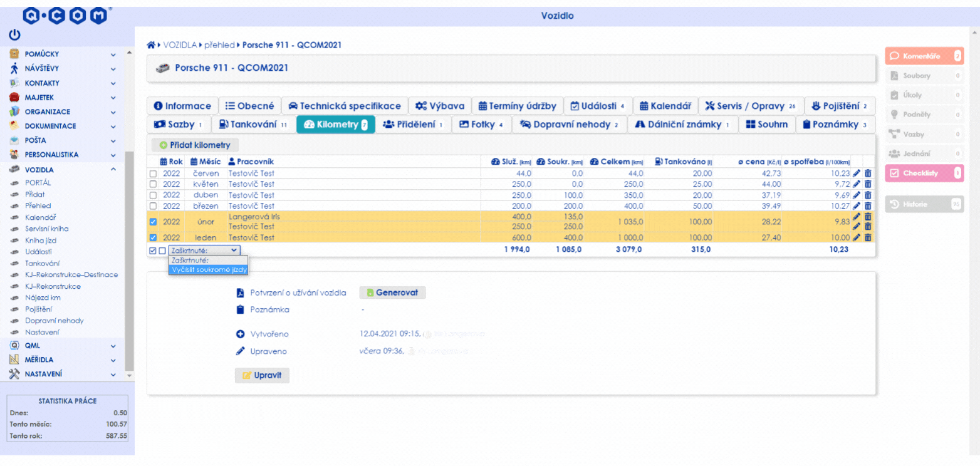This screenshot has height=466, width=980.
Task: Tick checkbox for červen 2022 row
Action: (x=154, y=173)
